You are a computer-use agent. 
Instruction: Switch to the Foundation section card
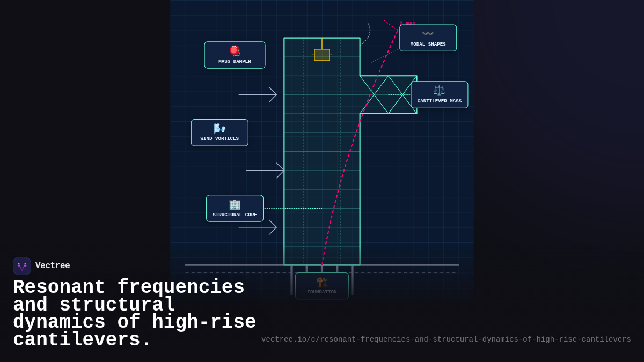pos(321,286)
